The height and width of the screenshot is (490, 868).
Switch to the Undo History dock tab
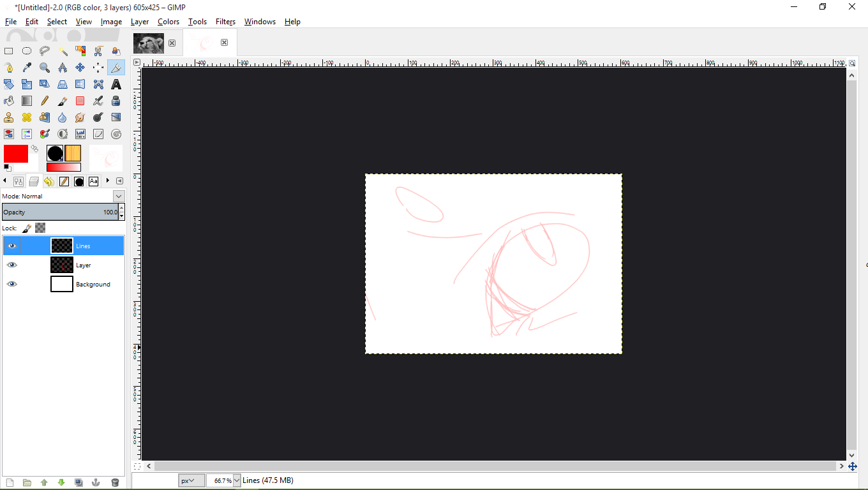pos(49,181)
